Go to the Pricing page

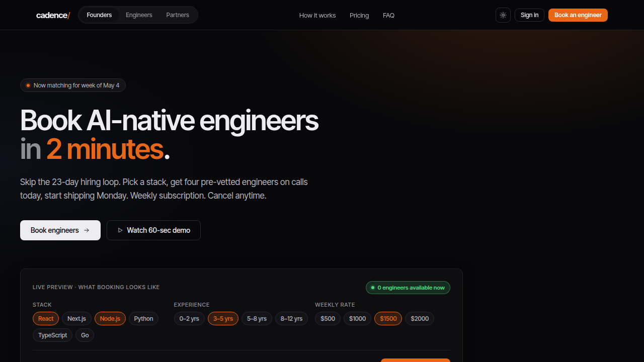pyautogui.click(x=359, y=16)
